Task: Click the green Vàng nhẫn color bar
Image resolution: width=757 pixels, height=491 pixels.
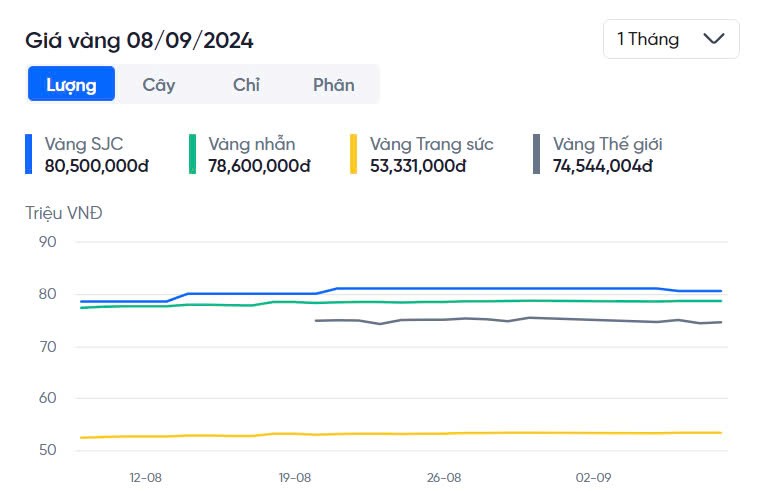Action: pyautogui.click(x=193, y=154)
